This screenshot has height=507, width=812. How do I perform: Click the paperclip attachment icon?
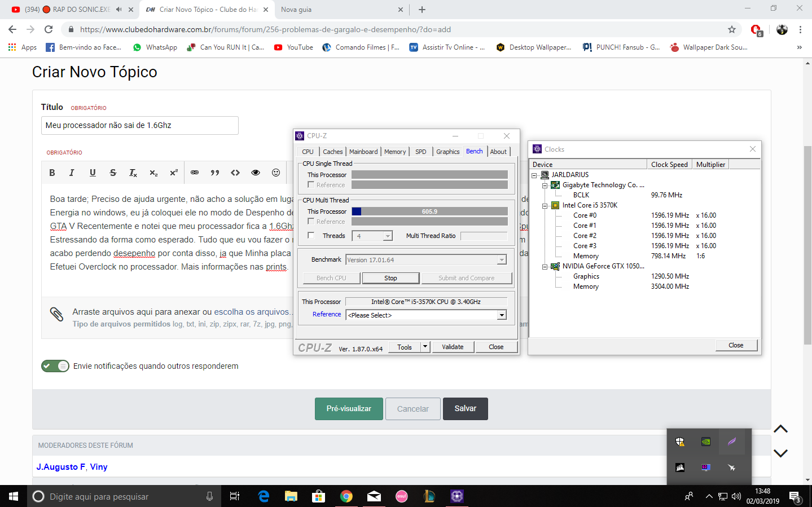point(56,314)
